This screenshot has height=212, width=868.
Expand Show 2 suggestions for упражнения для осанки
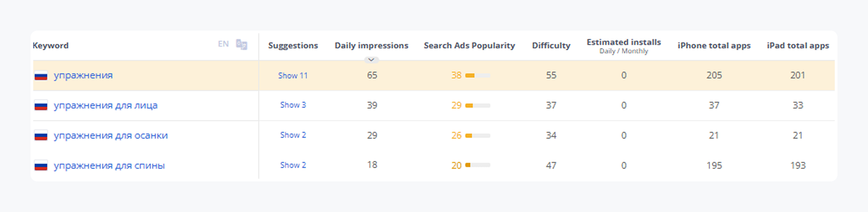point(293,135)
